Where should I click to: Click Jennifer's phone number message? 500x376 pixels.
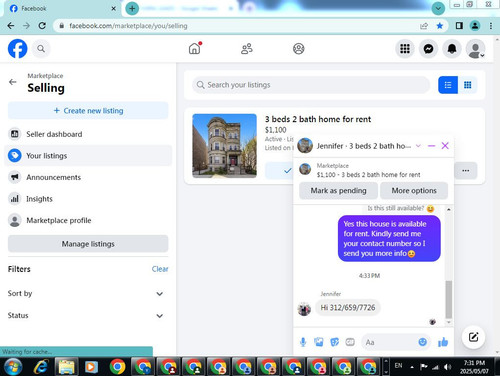point(348,307)
